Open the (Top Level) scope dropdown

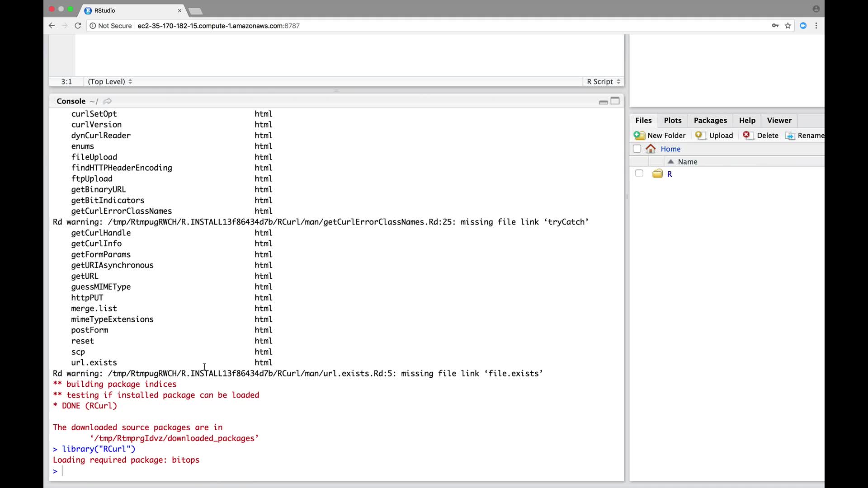coord(110,82)
